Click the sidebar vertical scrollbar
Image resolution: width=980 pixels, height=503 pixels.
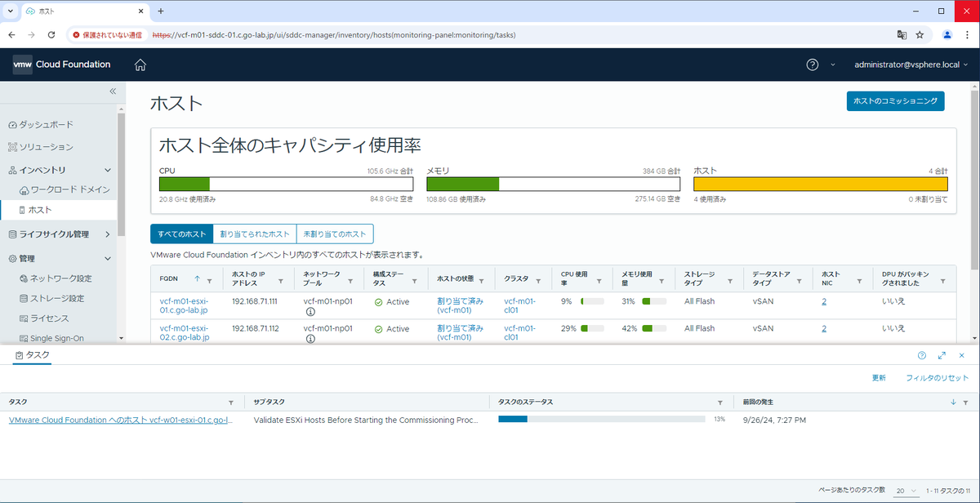click(x=121, y=176)
